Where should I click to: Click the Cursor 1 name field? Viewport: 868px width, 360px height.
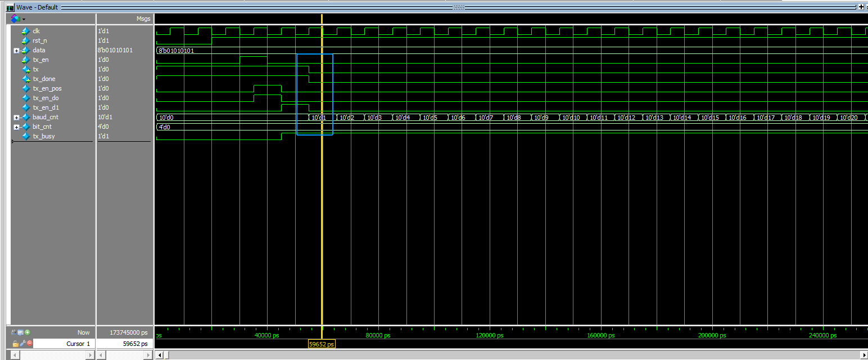[x=64, y=344]
